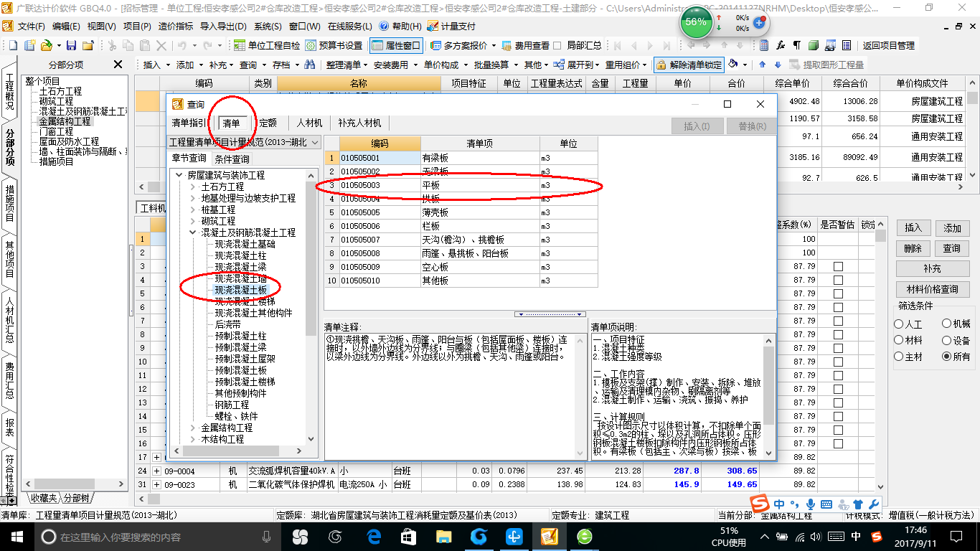
Task: Click 费用查看 cost view toolbar item
Action: [x=526, y=45]
